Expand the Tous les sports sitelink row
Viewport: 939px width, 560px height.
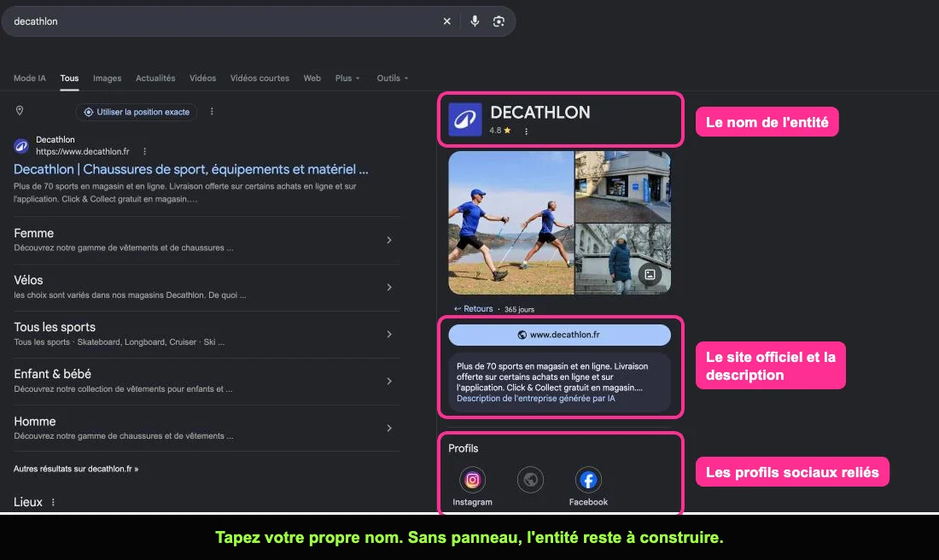pos(206,334)
